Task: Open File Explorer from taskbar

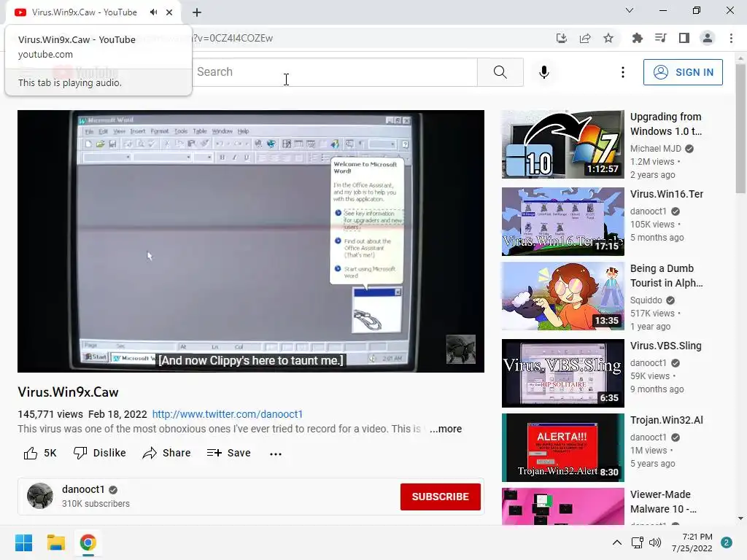Action: (55, 542)
